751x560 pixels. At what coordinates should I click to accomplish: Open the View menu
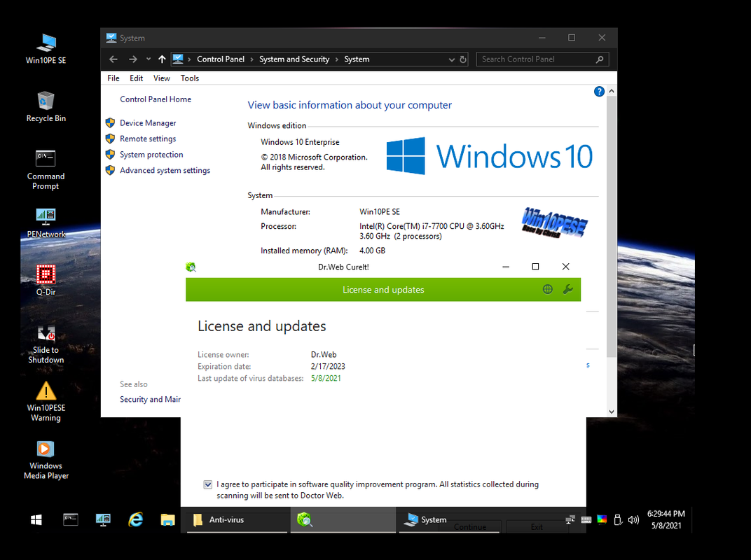coord(162,78)
